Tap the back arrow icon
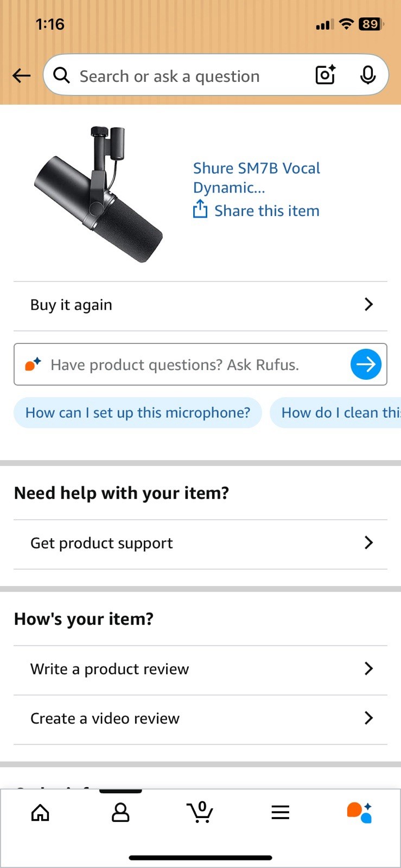The height and width of the screenshot is (868, 401). [22, 75]
